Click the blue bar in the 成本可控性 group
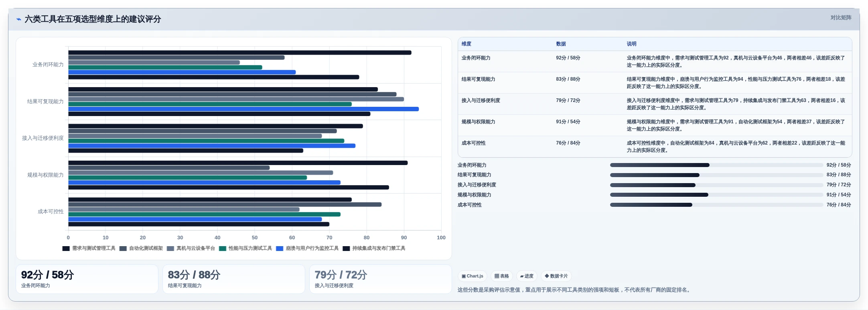The image size is (868, 310). 195,219
